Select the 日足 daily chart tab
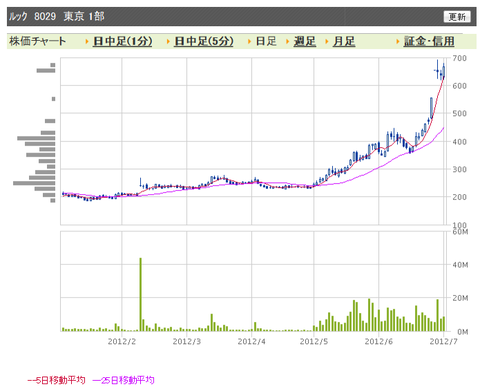The width and height of the screenshot is (480, 389). [266, 41]
